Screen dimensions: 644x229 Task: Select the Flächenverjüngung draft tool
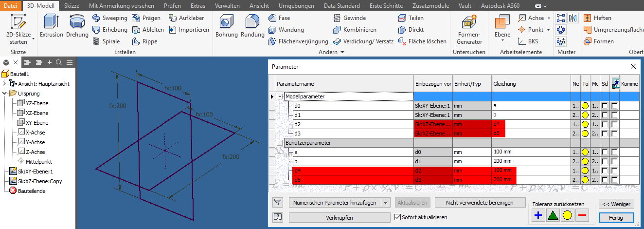(x=298, y=41)
